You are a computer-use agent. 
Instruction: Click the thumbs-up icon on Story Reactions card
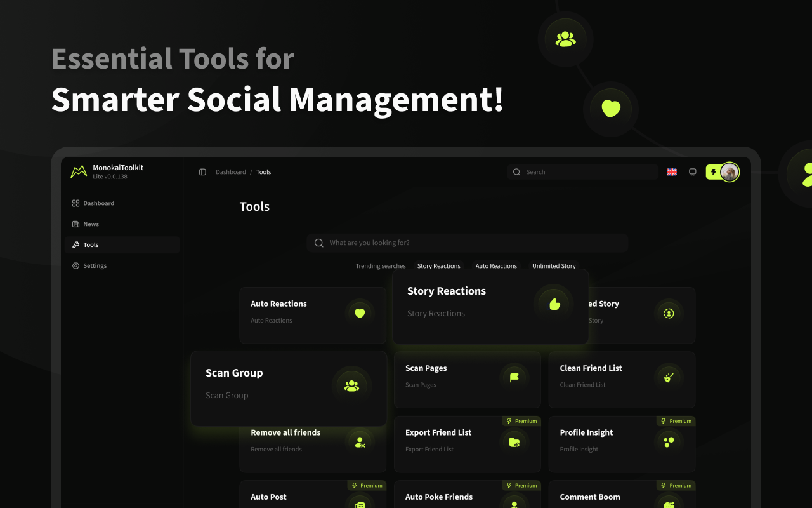pyautogui.click(x=554, y=304)
